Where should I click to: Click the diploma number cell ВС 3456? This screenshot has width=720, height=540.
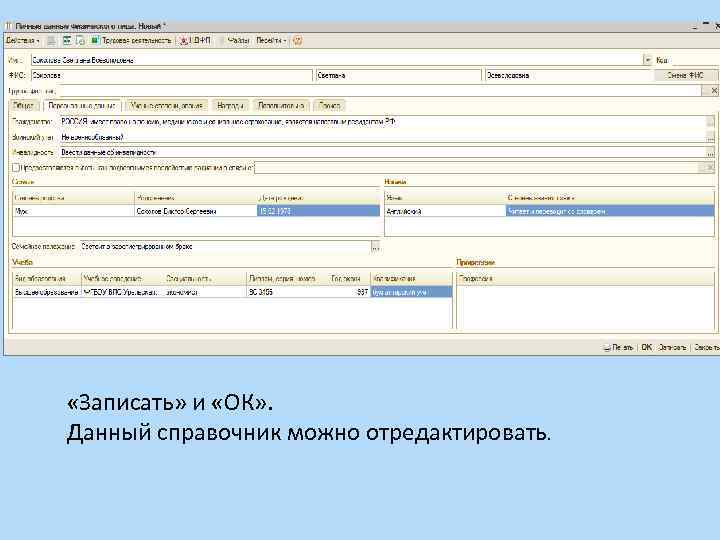(287, 292)
